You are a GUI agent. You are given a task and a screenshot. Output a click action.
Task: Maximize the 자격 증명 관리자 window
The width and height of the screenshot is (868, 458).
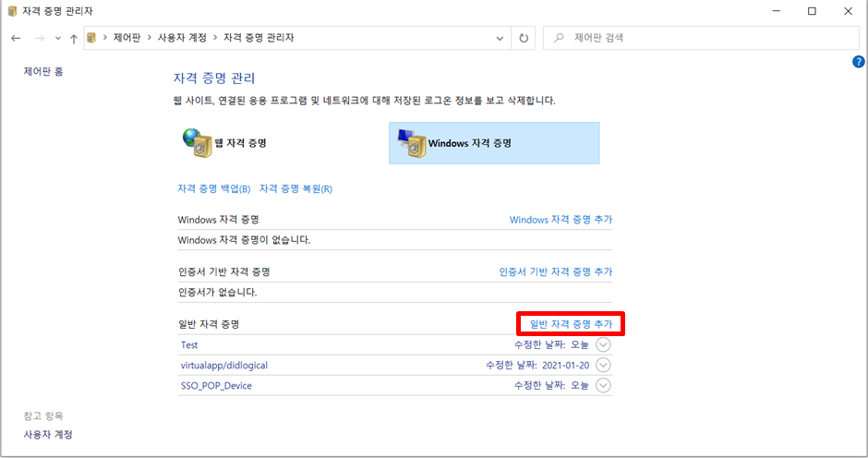pos(812,11)
